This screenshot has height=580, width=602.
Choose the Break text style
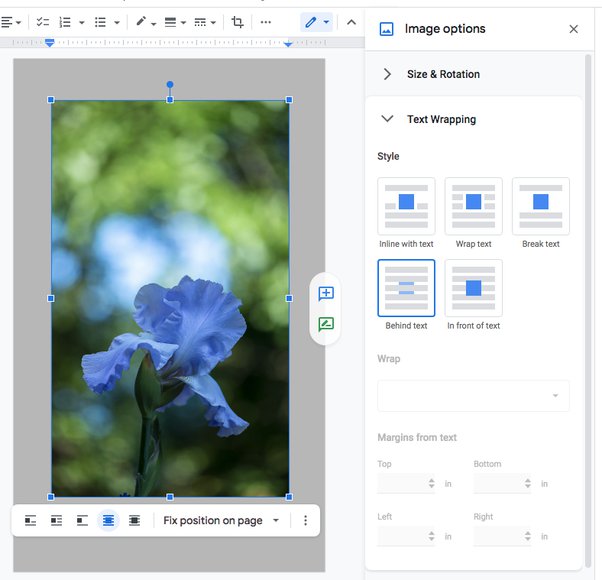click(x=540, y=206)
